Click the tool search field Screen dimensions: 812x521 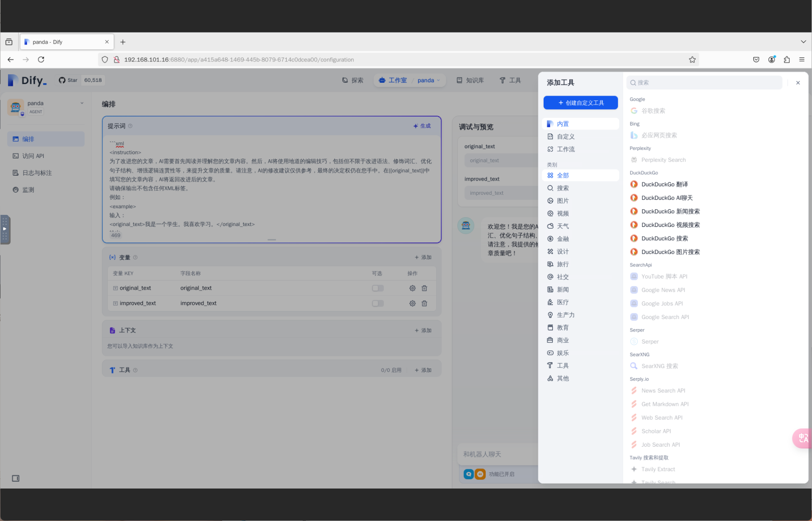[704, 83]
